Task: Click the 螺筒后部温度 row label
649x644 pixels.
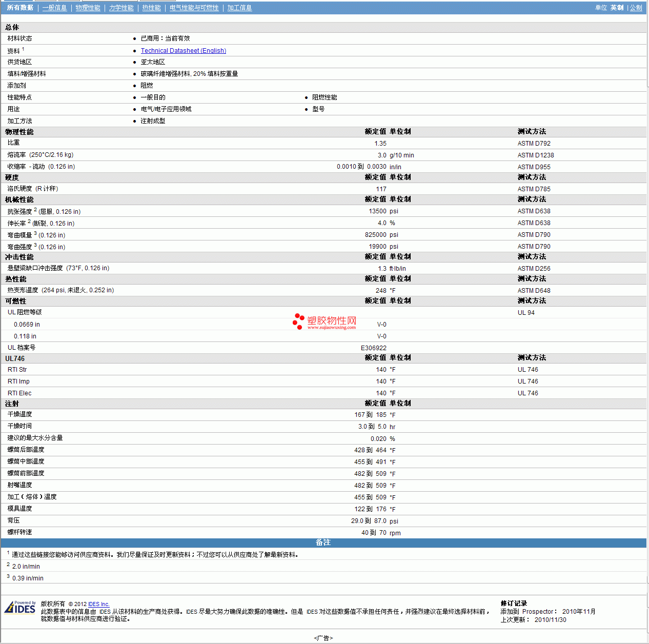Action: click(26, 450)
